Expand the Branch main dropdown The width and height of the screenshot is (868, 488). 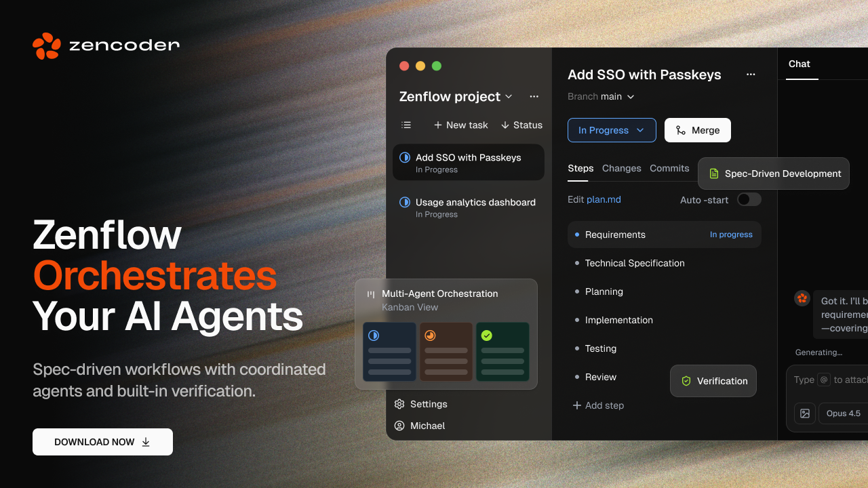click(x=601, y=97)
